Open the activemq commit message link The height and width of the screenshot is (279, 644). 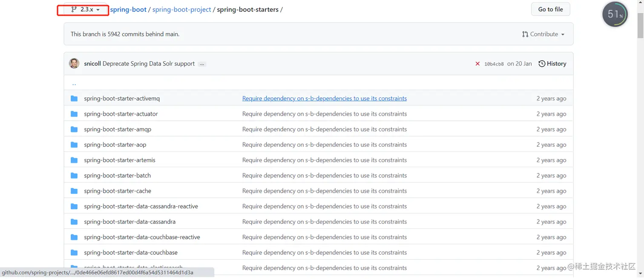click(x=324, y=98)
